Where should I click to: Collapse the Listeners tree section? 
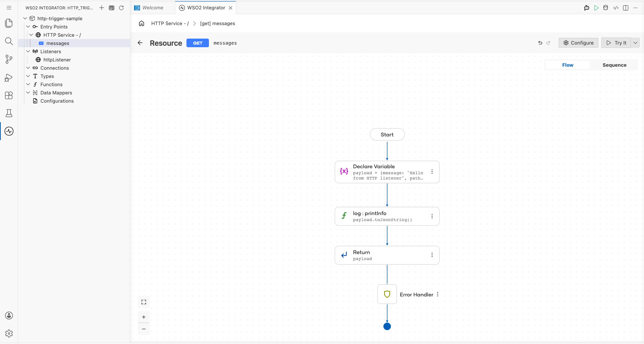pos(28,51)
